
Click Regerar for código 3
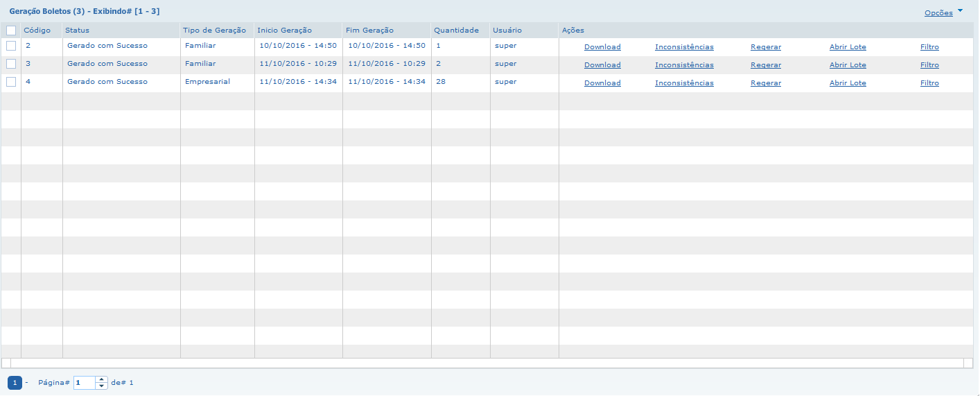click(766, 65)
